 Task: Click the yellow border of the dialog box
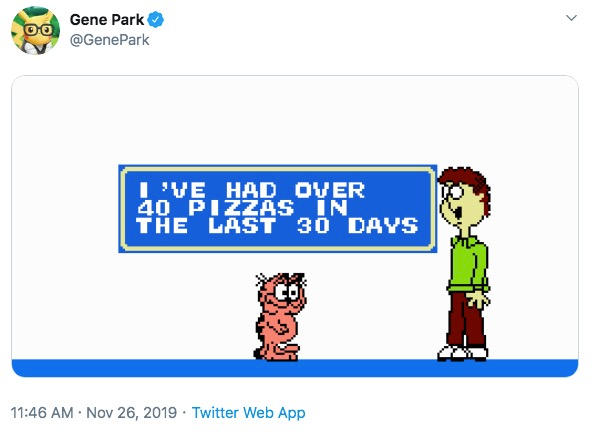[x=278, y=250]
